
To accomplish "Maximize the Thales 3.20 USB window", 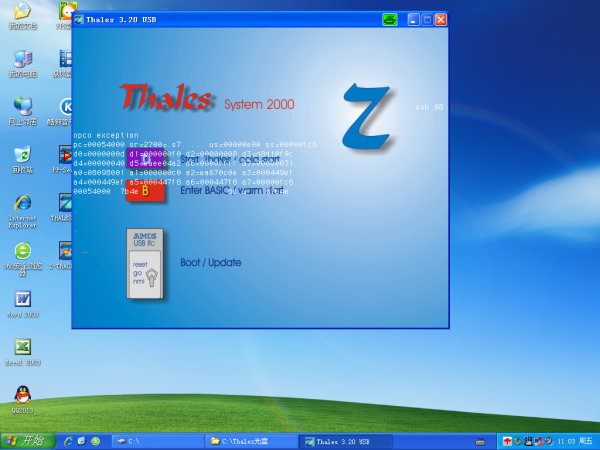I will [x=427, y=20].
